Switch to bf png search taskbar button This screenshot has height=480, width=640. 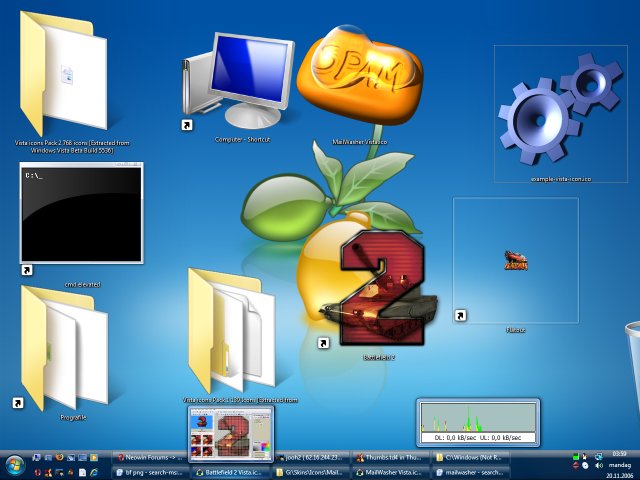149,472
